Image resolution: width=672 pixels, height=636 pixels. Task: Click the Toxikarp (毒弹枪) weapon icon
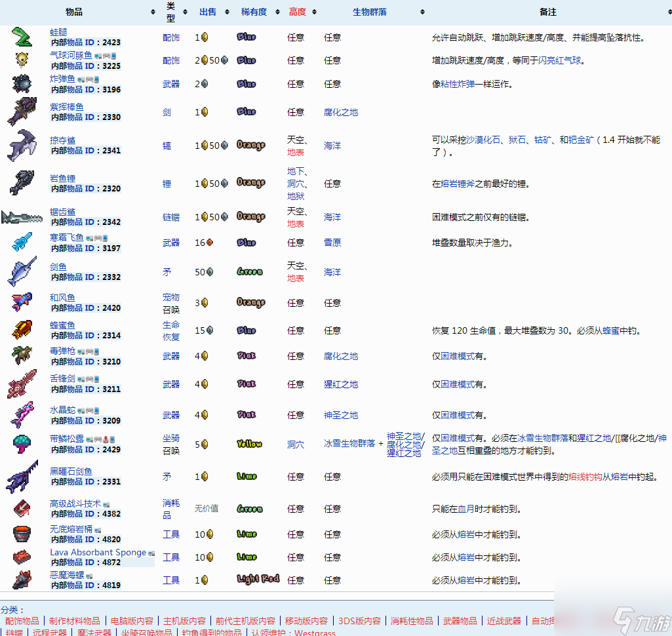[22, 356]
